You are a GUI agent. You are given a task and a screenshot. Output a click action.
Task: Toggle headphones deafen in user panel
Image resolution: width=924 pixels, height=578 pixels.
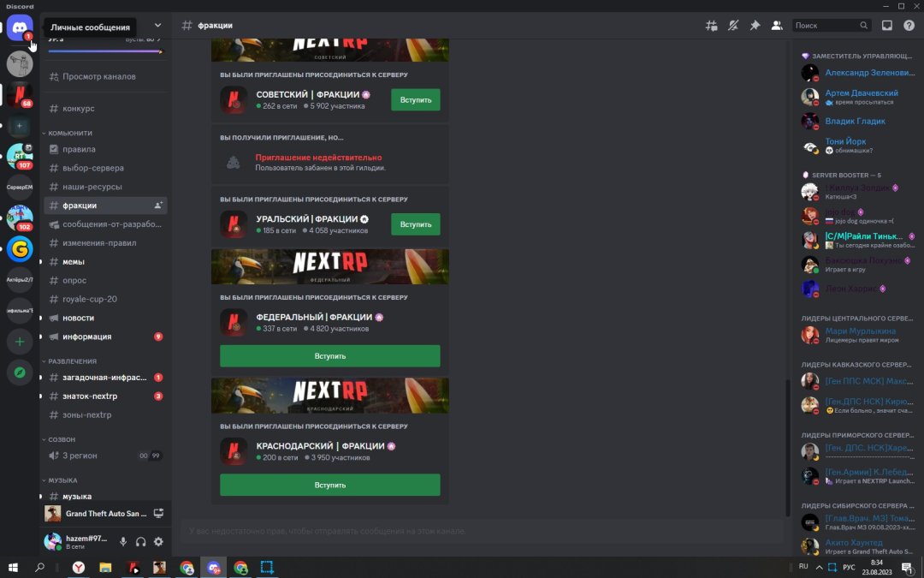point(141,541)
